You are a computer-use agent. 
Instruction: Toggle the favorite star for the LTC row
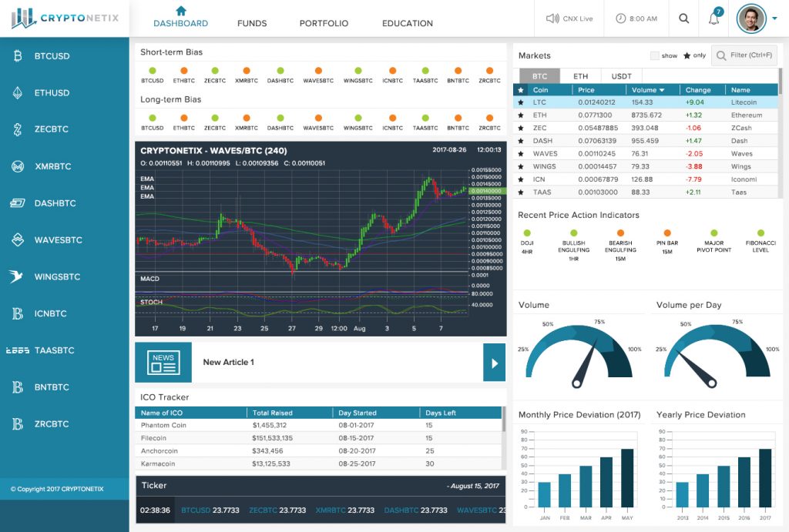click(x=521, y=102)
